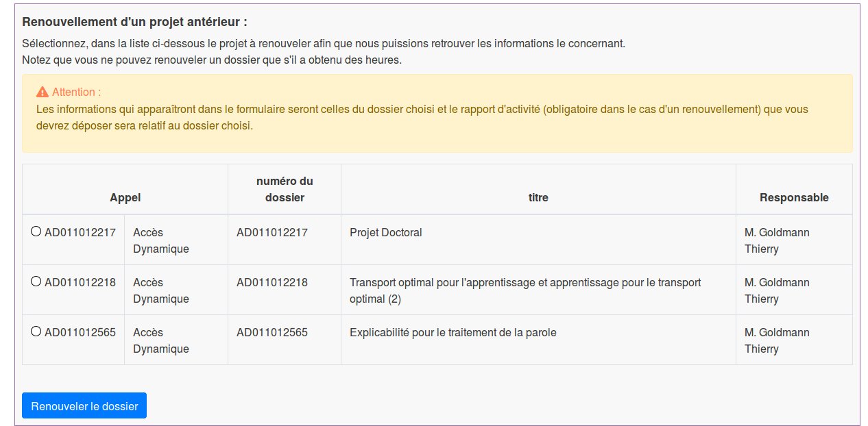Screen dimensions: 868x426
Task: Click M. Goldmann Thierry in the first row
Action: point(777,240)
